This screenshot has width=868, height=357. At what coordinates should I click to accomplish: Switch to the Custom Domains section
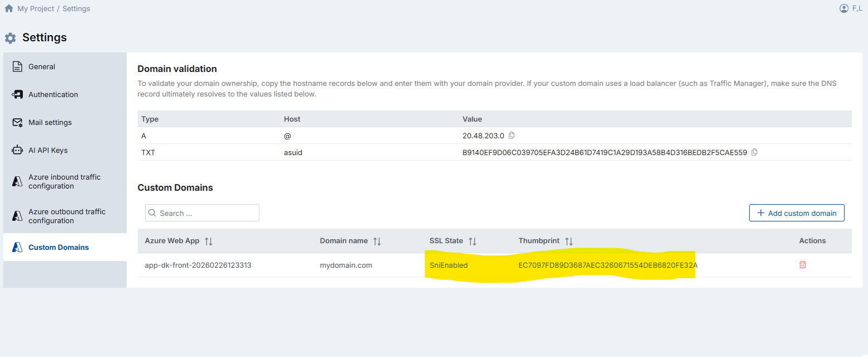58,247
